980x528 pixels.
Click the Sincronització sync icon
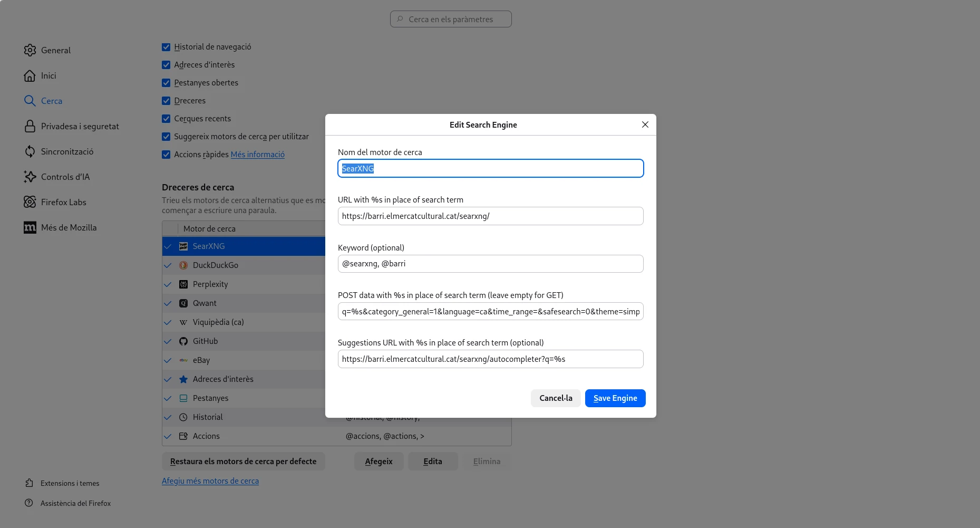[x=30, y=151]
